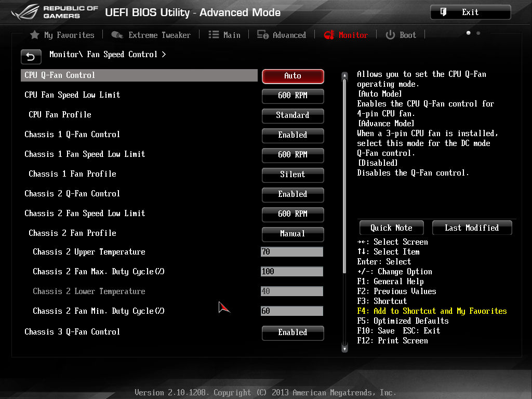Go to the Main tab
This screenshot has width=532, height=399.
click(x=224, y=35)
